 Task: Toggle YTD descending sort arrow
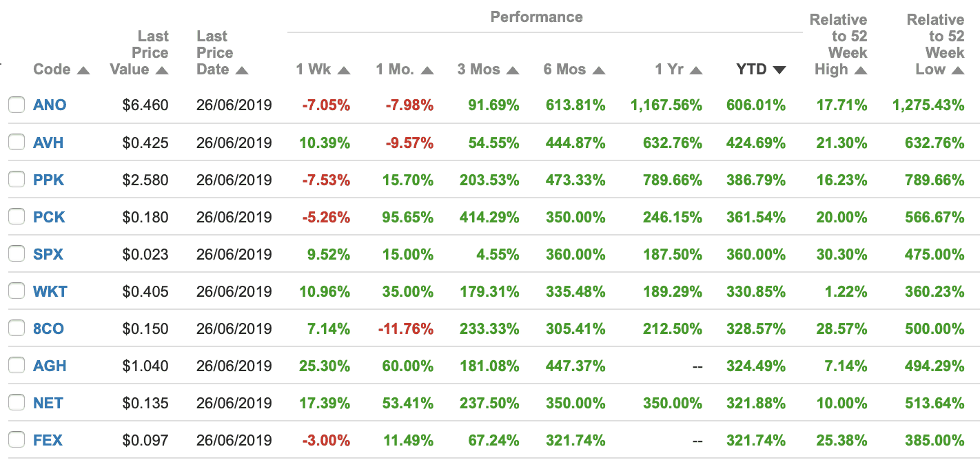(779, 70)
